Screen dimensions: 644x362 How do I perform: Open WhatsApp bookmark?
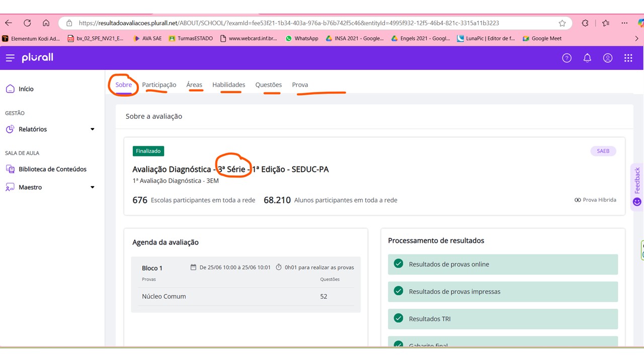pyautogui.click(x=302, y=38)
